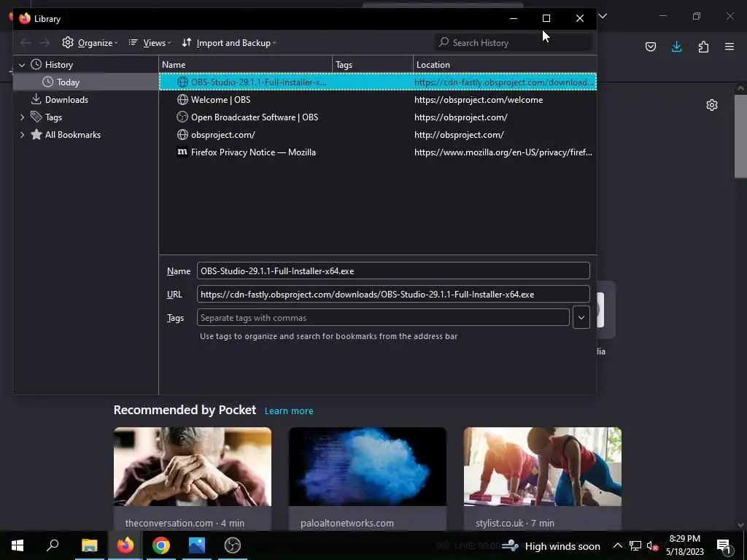Click the Firefox page vertical scrollbar
The width and height of the screenshot is (747, 560).
[740, 136]
